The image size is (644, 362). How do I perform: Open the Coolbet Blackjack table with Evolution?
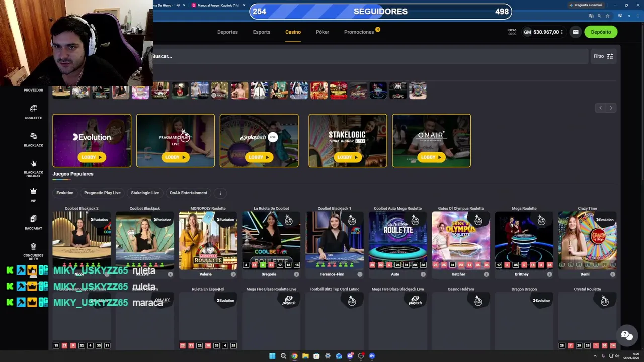pyautogui.click(x=145, y=240)
